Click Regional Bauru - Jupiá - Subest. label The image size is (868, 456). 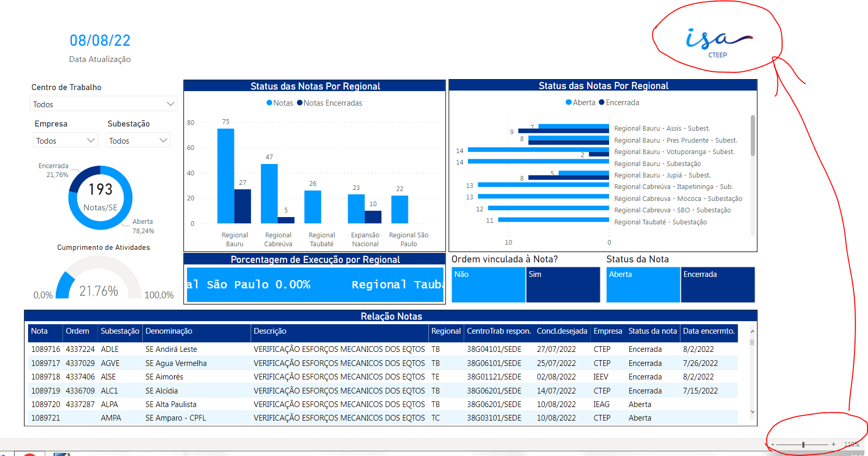point(662,175)
